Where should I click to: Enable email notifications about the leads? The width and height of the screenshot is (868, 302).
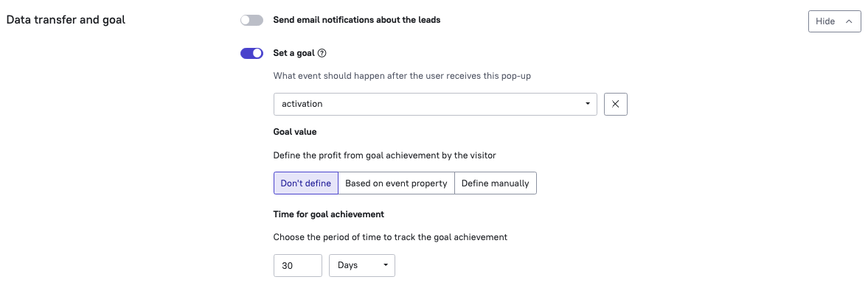coord(251,21)
